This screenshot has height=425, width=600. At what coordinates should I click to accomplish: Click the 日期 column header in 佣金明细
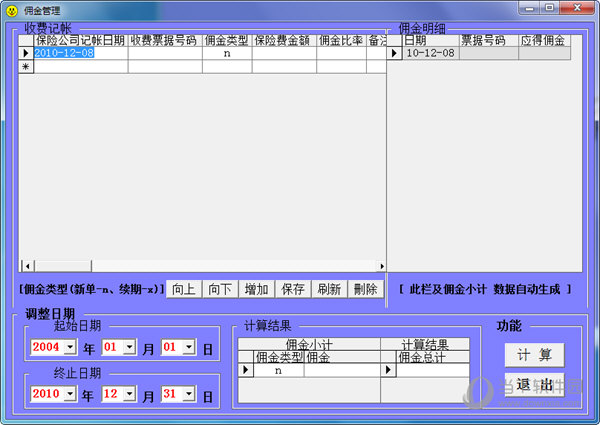(430, 40)
